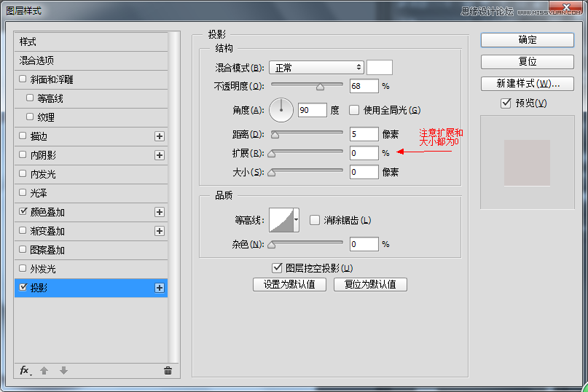
Task: Click the 距离 pixel input field
Action: pyautogui.click(x=364, y=134)
